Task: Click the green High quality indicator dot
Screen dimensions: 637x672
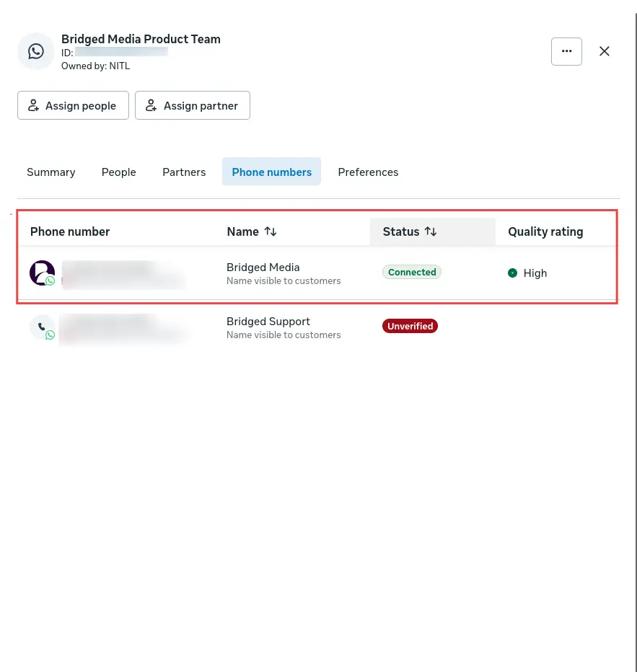Action: pos(512,273)
